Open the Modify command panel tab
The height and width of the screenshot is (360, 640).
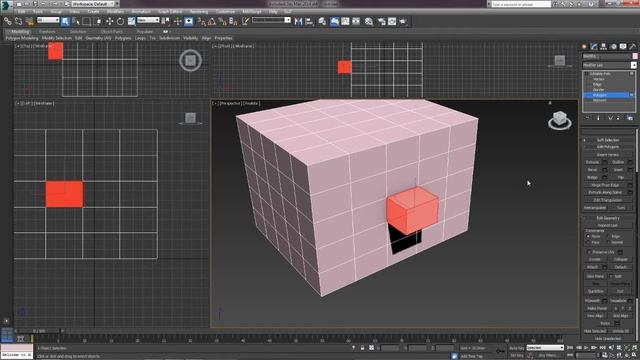[594, 47]
